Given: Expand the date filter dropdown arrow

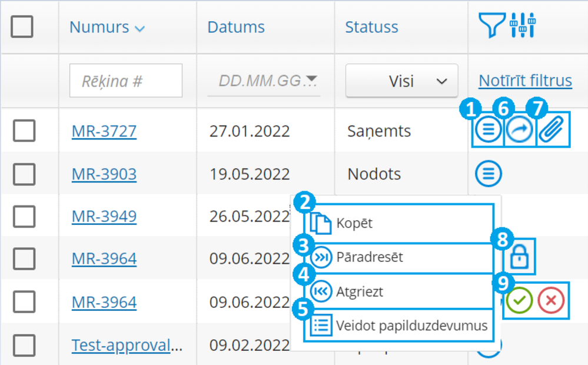Looking at the screenshot, I should 312,79.
